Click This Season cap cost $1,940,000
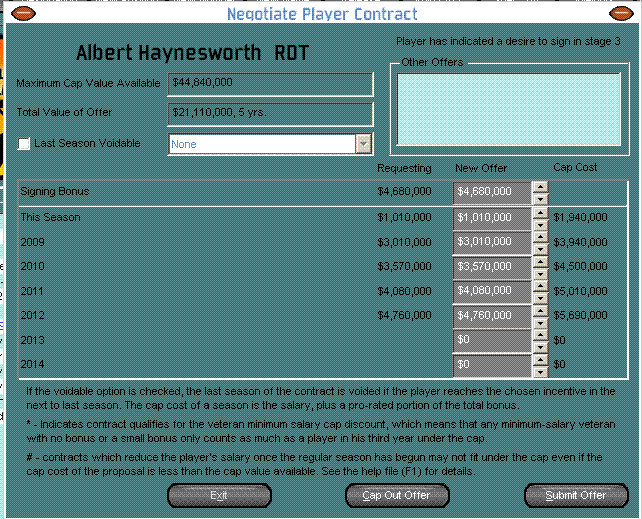Screen dimensions: 642x519 click(x=580, y=217)
